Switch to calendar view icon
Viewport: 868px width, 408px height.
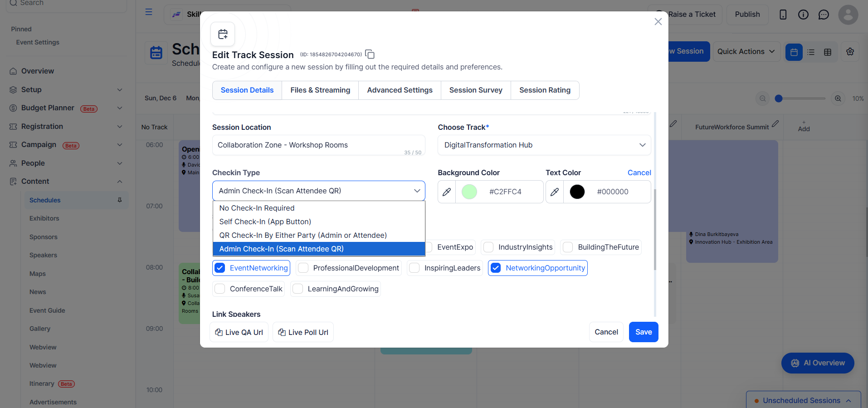[794, 52]
